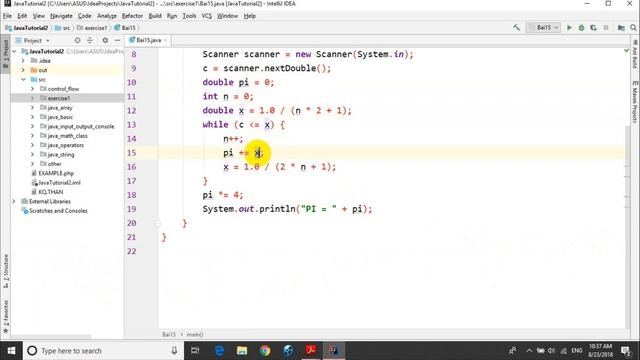Open Google Chrome from taskbar
This screenshot has height=360, width=640.
[x=265, y=351]
